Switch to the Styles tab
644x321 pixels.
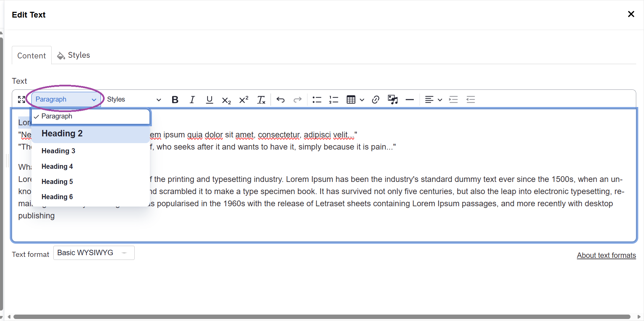(79, 55)
